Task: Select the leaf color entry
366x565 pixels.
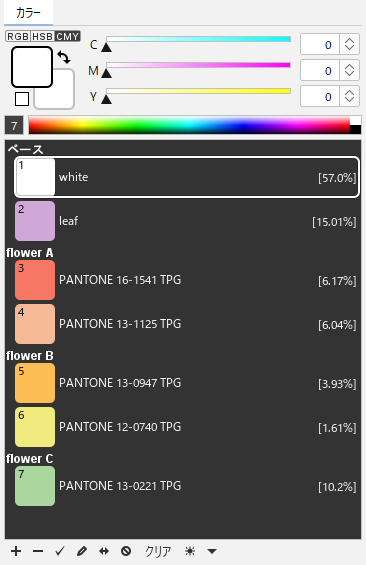Action: point(187,221)
